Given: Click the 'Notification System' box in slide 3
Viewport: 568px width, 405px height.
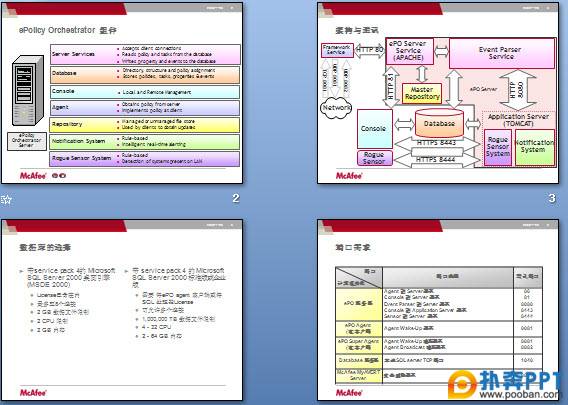Looking at the screenshot, I should click(x=535, y=147).
